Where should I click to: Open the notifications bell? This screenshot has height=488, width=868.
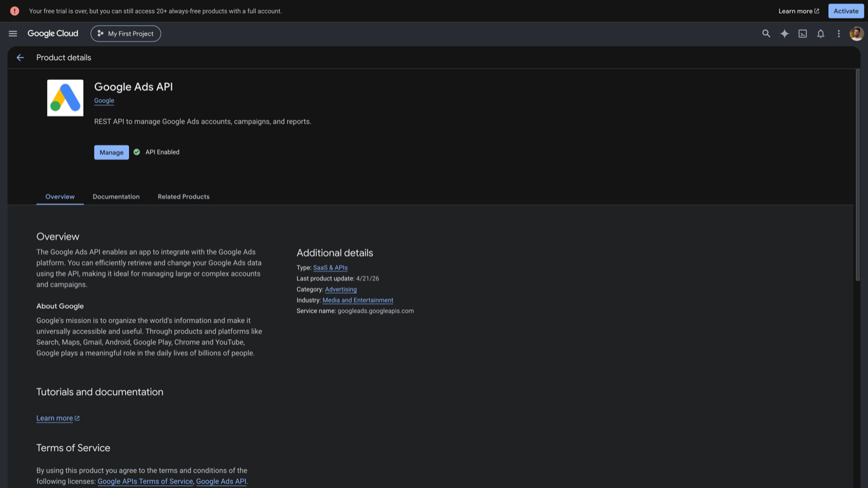point(820,33)
